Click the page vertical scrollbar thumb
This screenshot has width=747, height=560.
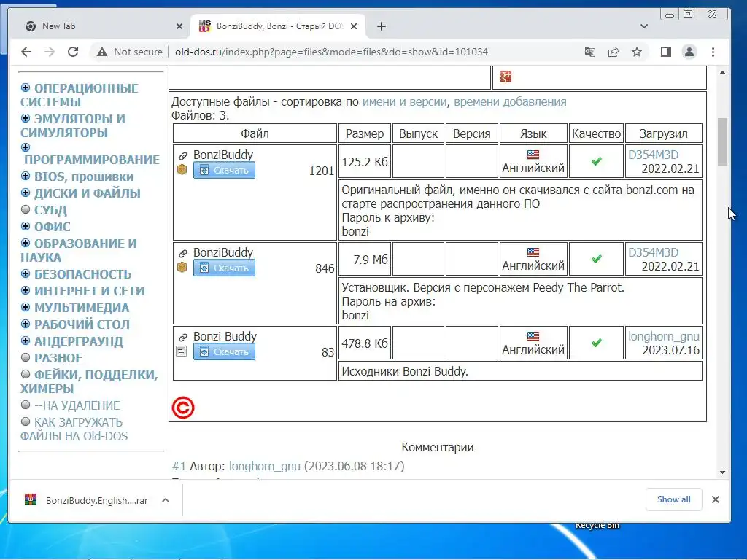pyautogui.click(x=722, y=142)
